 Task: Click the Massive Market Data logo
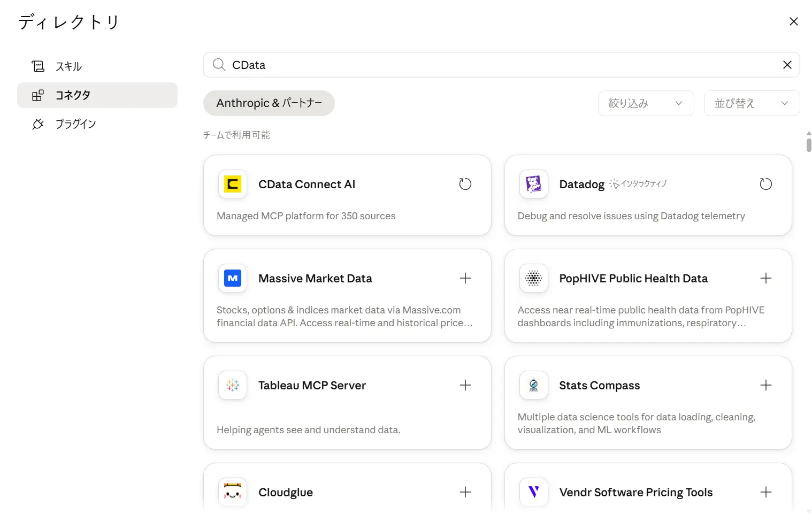233,278
